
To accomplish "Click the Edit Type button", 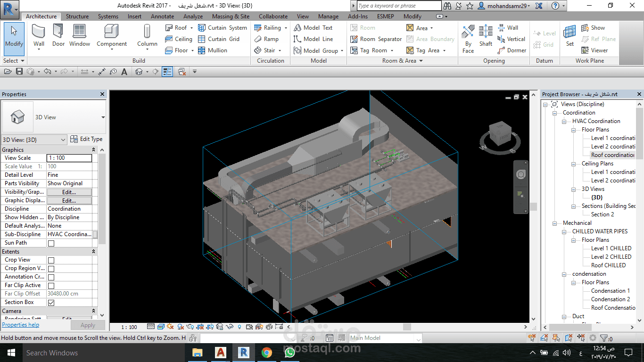I will click(86, 139).
